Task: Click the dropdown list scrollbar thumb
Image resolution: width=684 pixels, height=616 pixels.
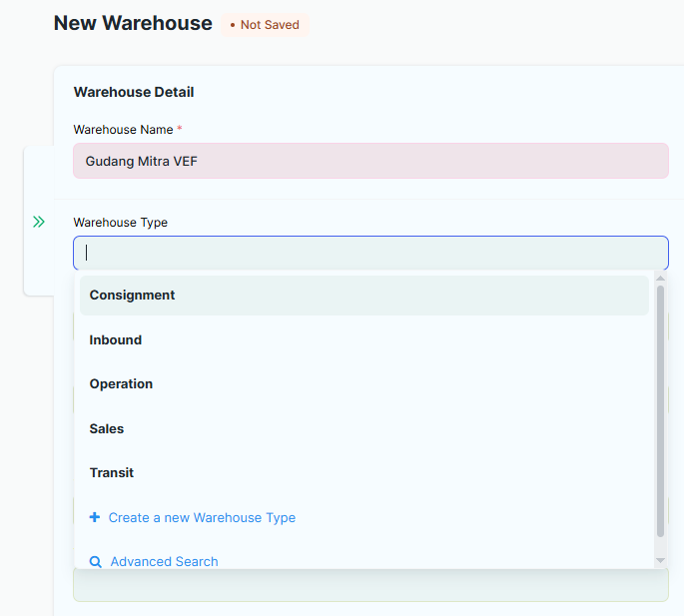Action: pyautogui.click(x=660, y=411)
